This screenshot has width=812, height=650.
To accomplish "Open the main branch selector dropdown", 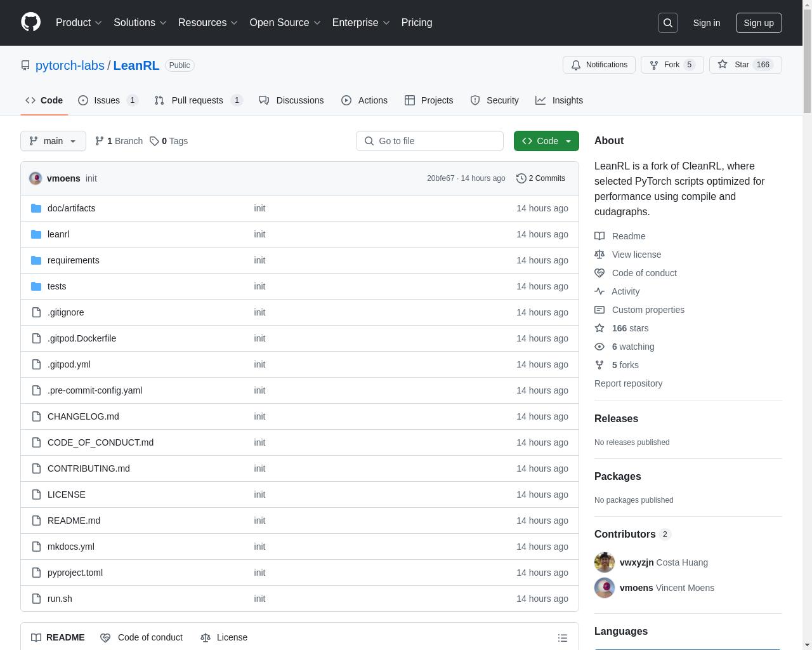I will (x=53, y=141).
